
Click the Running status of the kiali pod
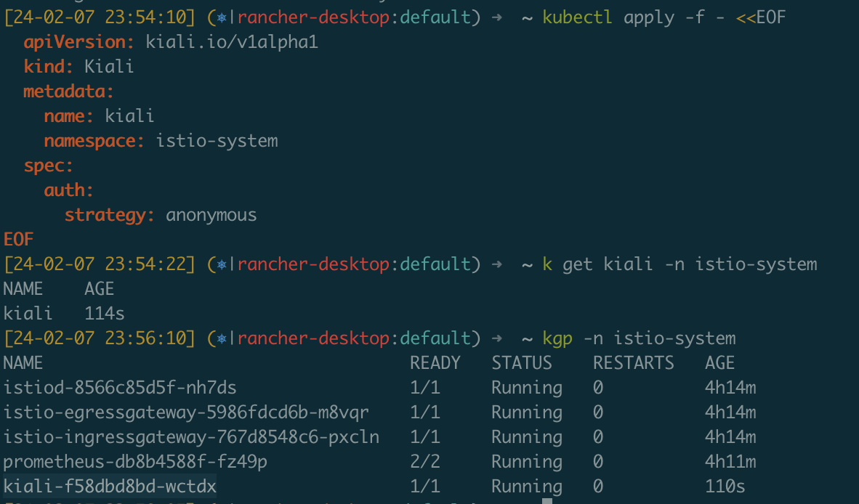point(527,487)
